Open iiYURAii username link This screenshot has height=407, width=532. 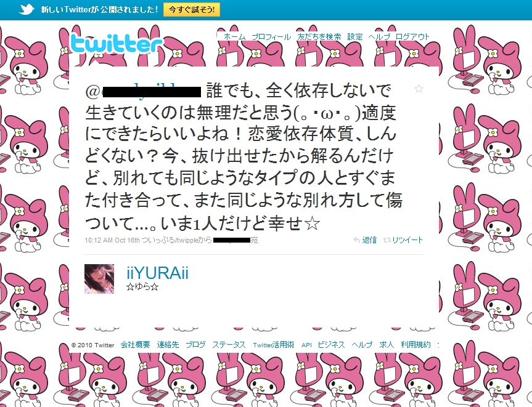(157, 273)
